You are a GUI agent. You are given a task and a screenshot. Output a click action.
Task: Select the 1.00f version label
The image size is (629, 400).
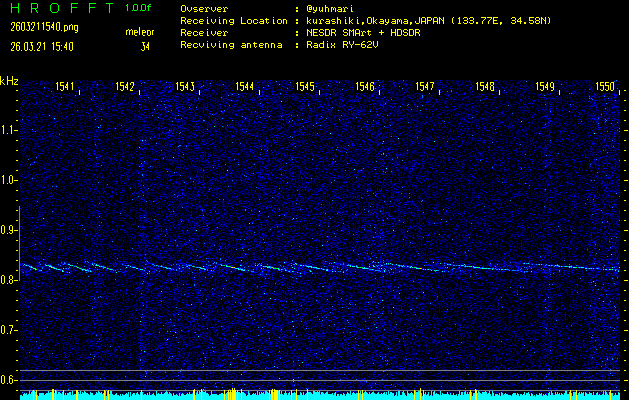(139, 8)
